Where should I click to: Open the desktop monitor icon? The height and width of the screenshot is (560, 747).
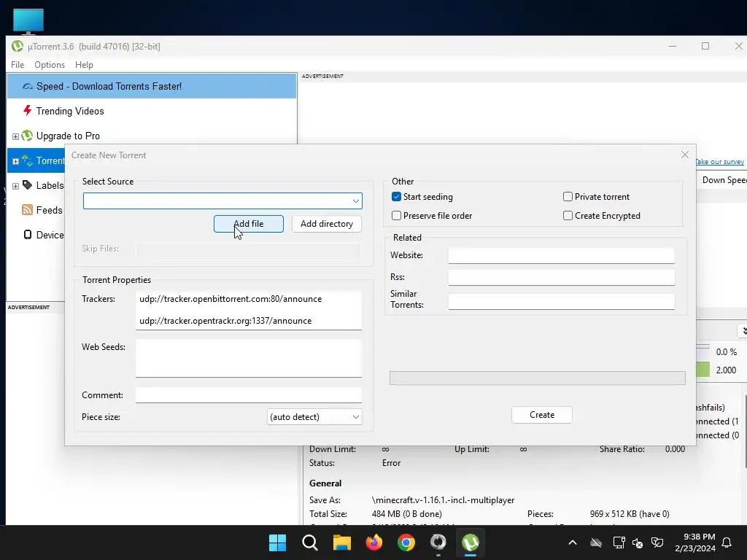point(28,22)
